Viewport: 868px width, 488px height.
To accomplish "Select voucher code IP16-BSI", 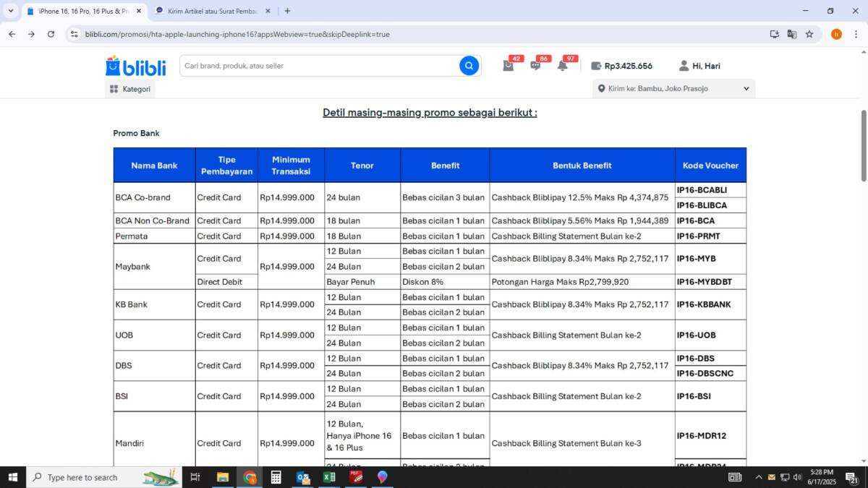I will coord(694,396).
